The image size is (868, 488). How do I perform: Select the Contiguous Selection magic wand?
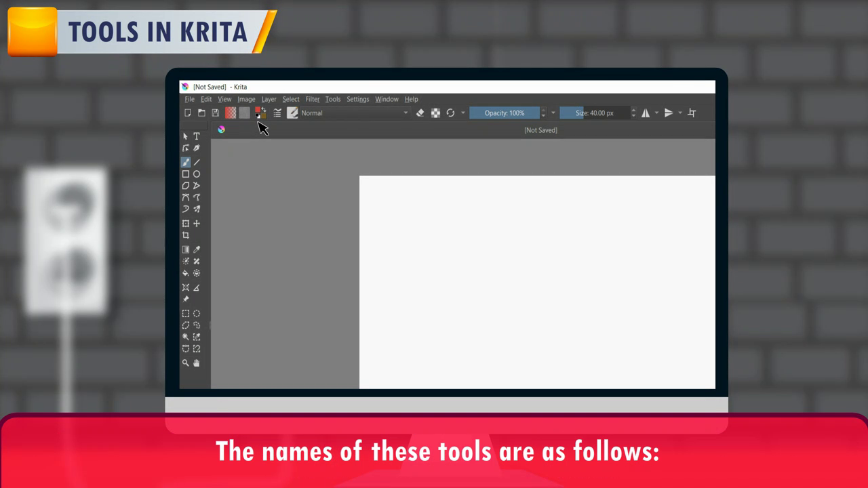185,337
